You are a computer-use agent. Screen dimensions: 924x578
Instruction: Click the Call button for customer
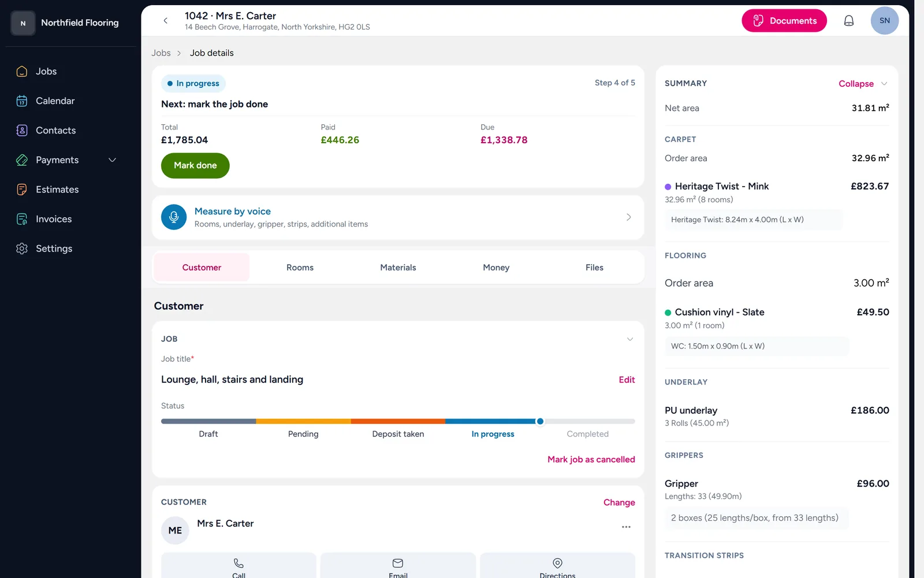(239, 566)
